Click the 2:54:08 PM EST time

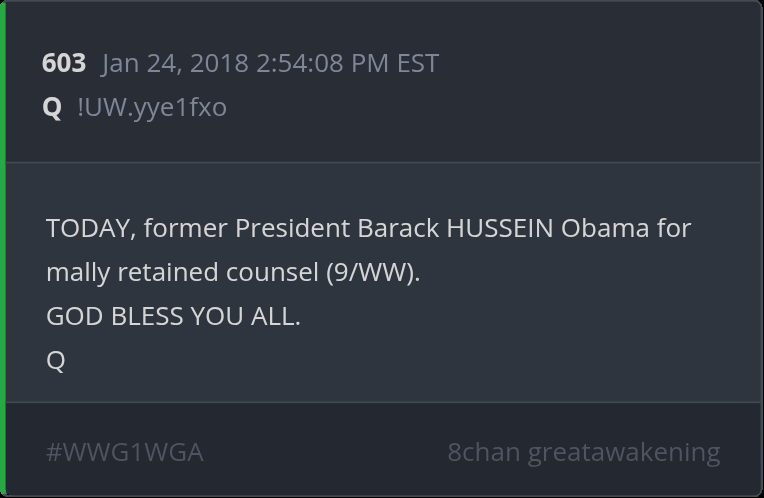pyautogui.click(x=347, y=63)
